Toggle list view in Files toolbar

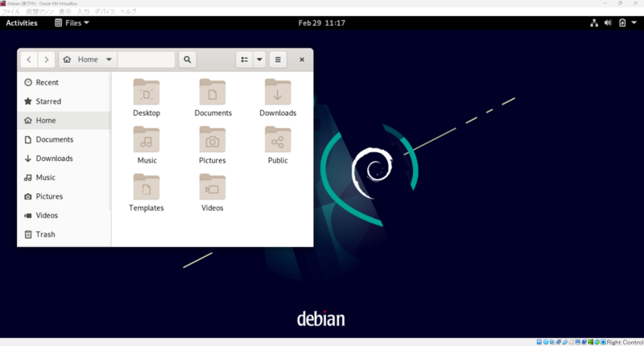click(245, 60)
